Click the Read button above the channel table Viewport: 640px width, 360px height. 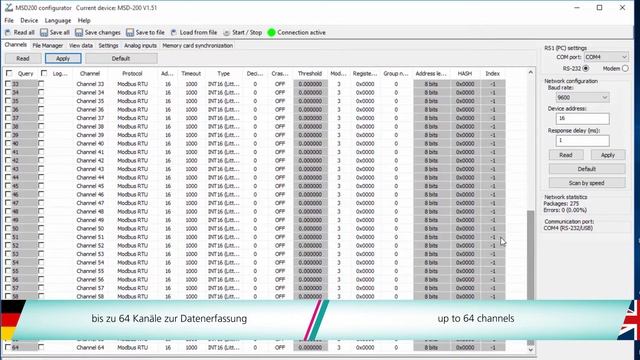[23, 58]
